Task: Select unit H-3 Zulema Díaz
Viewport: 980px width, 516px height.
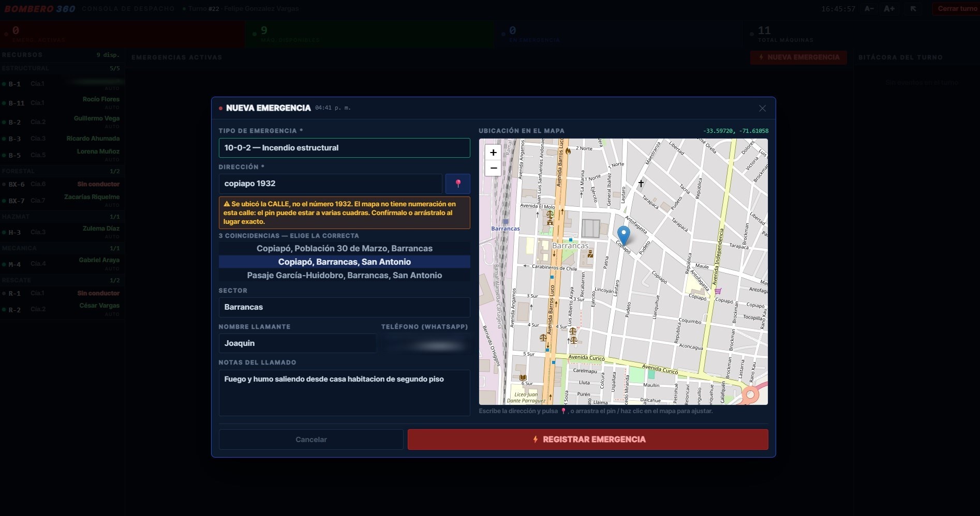Action: tap(62, 232)
